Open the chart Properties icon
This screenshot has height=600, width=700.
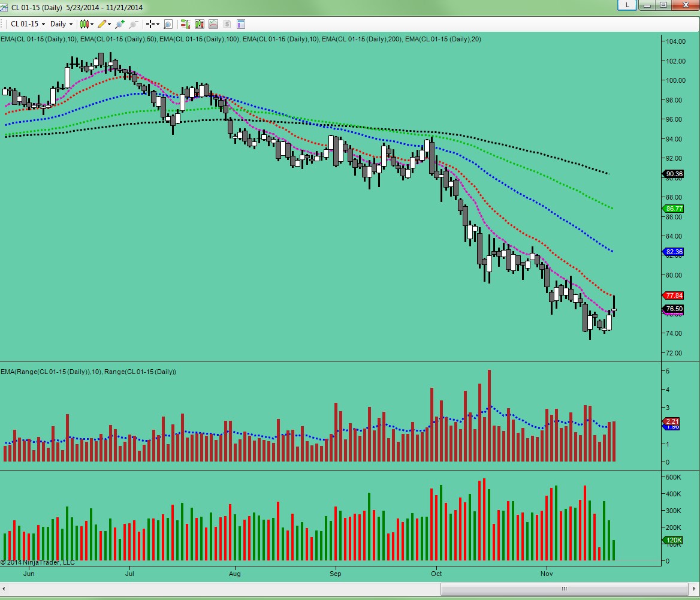pos(241,24)
